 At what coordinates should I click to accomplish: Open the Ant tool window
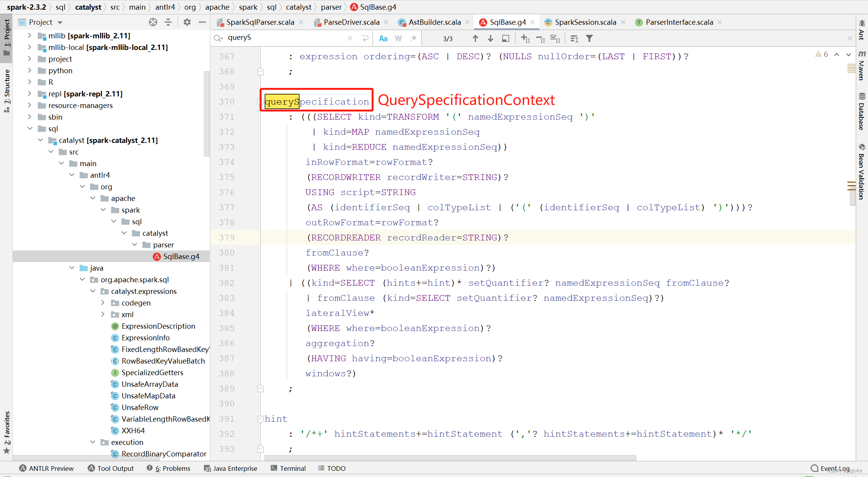point(862,29)
